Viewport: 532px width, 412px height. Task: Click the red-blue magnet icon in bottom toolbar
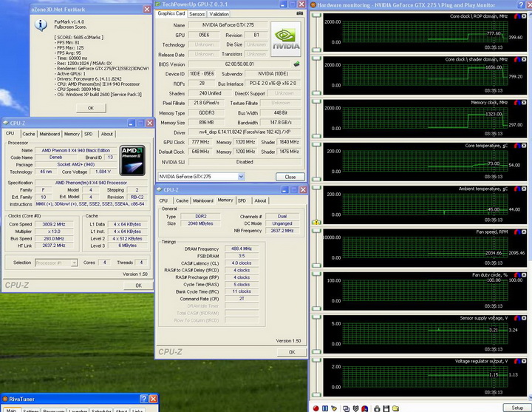pyautogui.click(x=365, y=408)
